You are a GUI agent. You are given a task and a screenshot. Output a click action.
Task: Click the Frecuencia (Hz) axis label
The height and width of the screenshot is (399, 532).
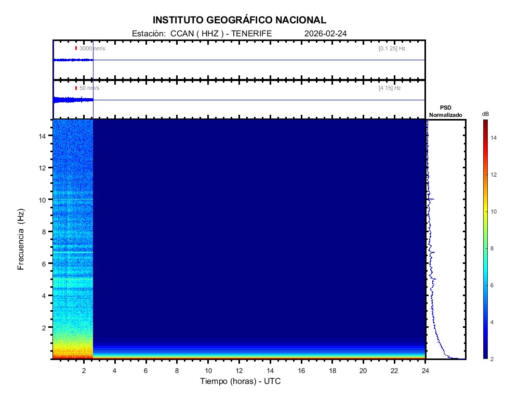[x=21, y=240]
